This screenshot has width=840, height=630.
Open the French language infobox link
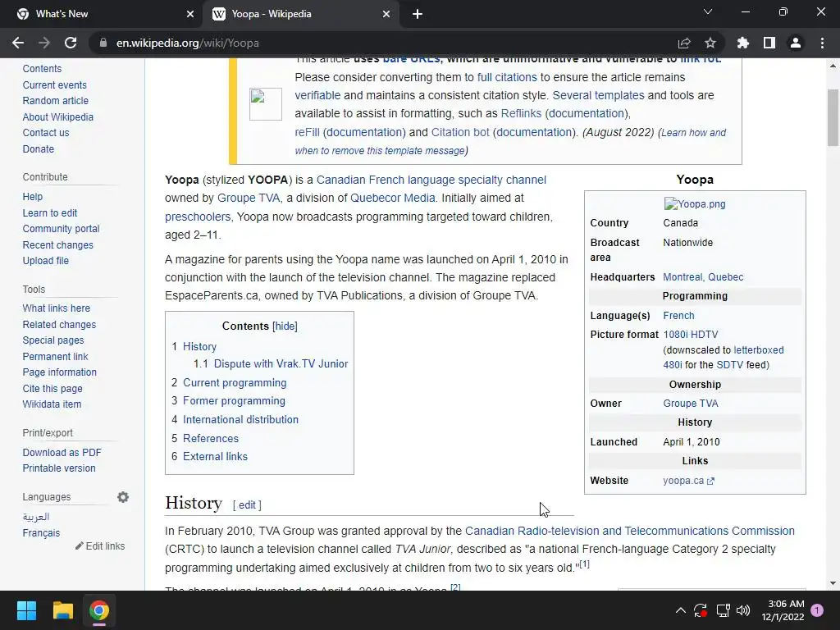click(x=678, y=316)
